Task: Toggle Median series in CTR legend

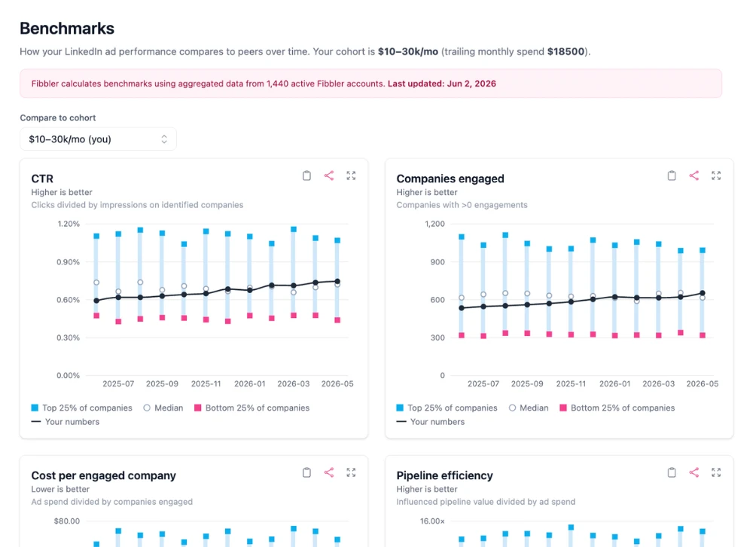Action: coord(163,408)
